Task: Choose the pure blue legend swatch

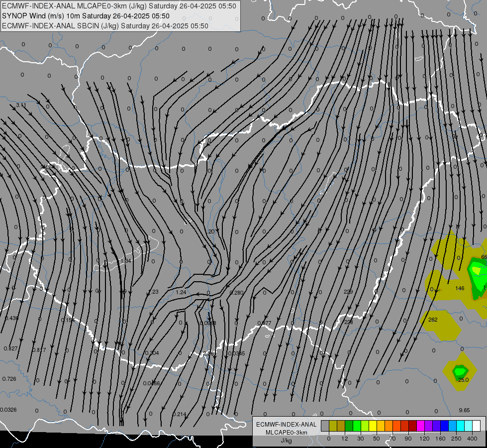Action: (444, 426)
